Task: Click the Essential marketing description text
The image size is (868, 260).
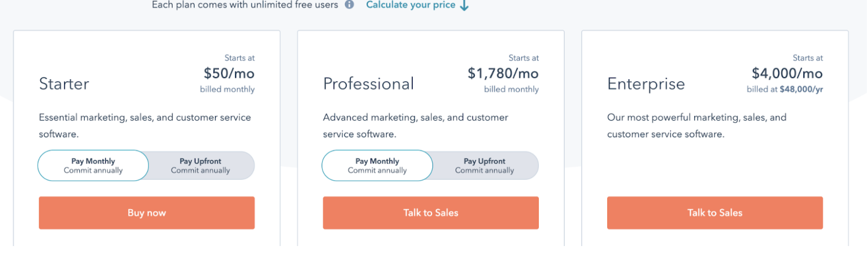Action: [145, 126]
